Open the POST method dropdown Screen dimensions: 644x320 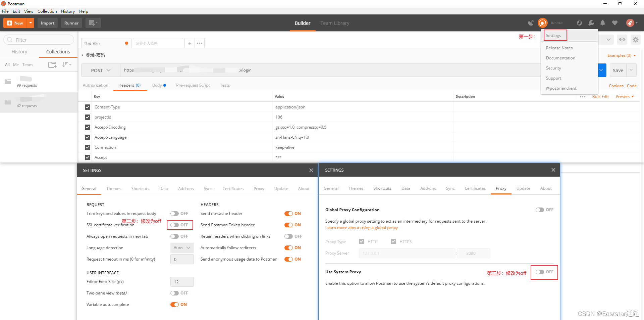pos(101,70)
